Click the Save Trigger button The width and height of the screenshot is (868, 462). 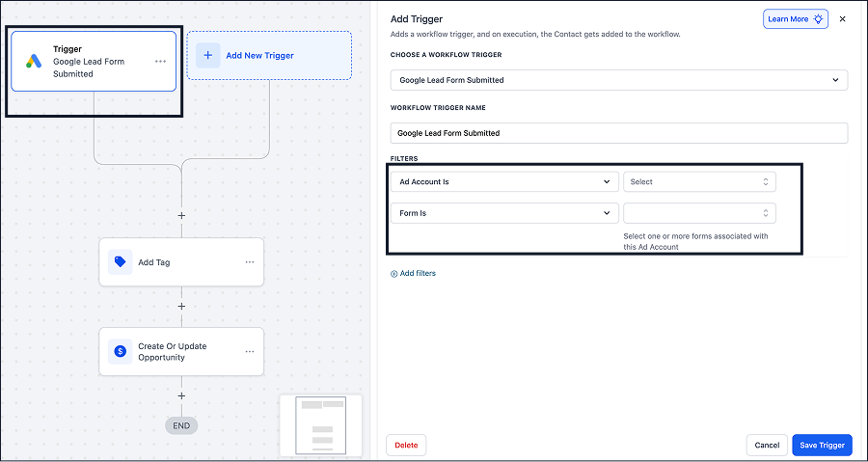822,445
